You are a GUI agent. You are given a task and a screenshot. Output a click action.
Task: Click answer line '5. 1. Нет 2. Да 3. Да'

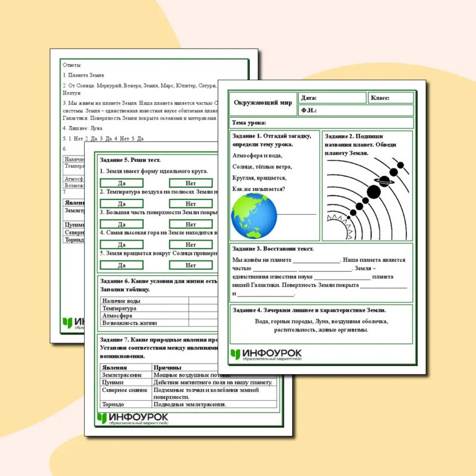click(103, 138)
